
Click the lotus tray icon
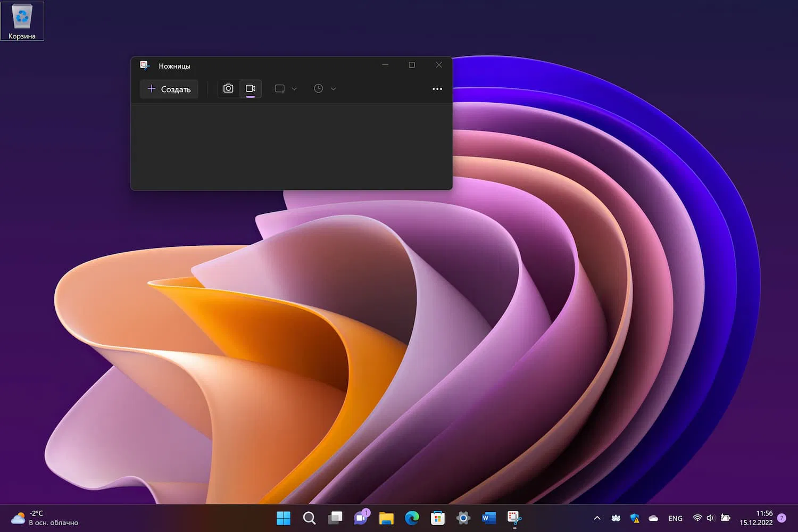[x=616, y=518]
